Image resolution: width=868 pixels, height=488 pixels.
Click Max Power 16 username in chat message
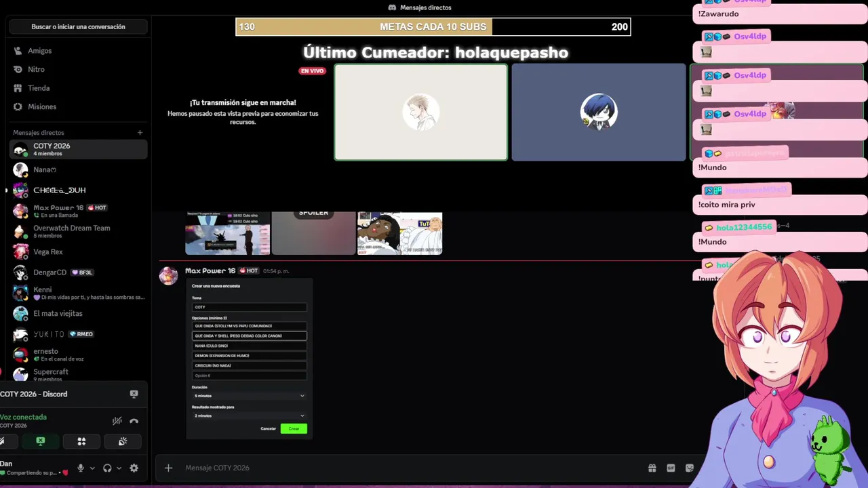click(210, 270)
